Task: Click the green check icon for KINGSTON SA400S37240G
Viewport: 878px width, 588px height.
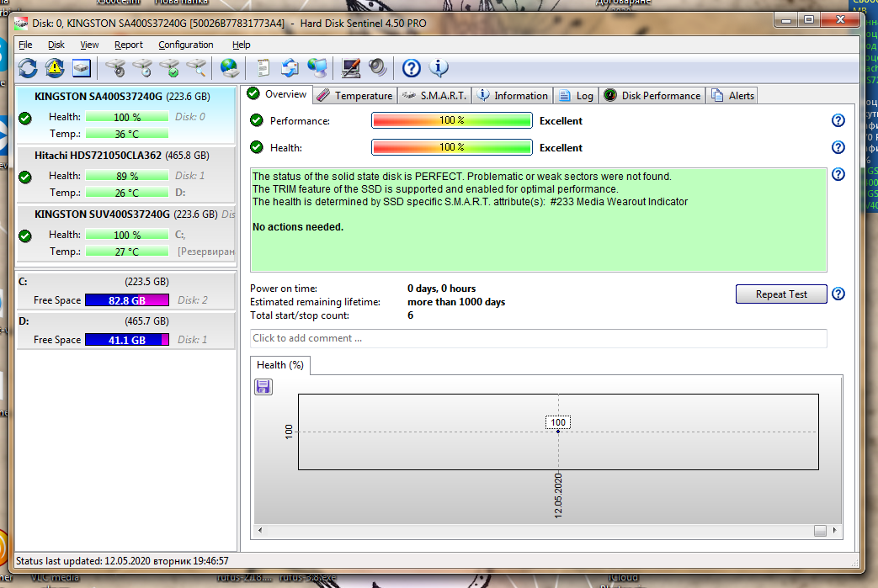Action: click(x=25, y=118)
